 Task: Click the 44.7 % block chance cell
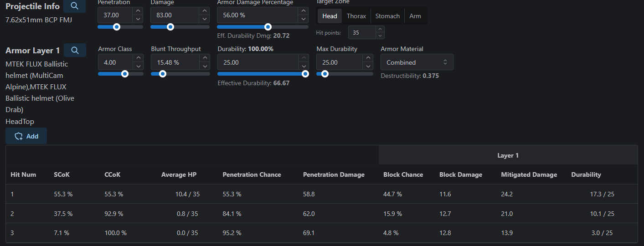click(392, 194)
